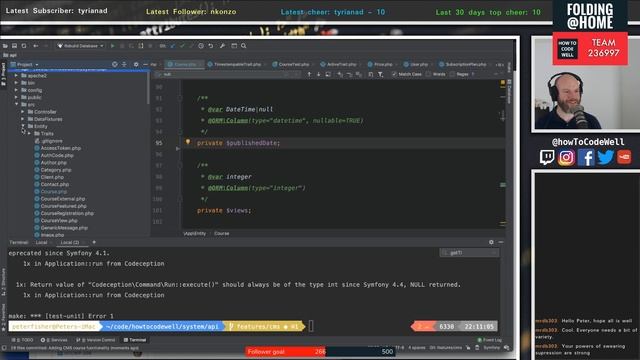Viewport: 640px width, 360px height.
Task: Open Project panel gear options
Action: coord(136,64)
